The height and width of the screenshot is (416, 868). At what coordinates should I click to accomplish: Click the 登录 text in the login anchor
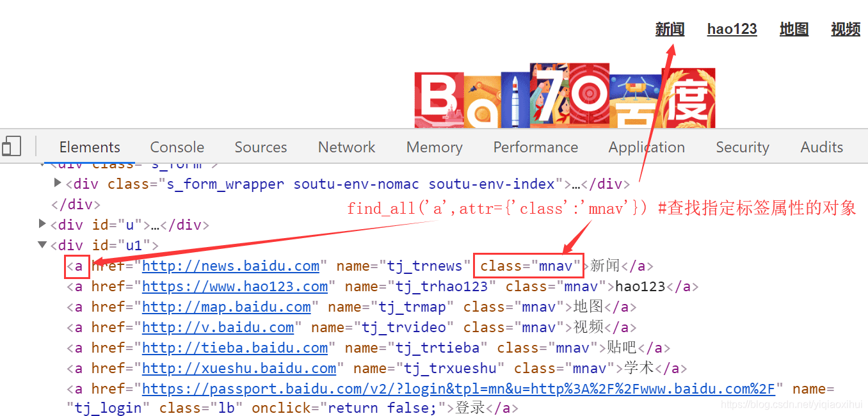click(470, 408)
